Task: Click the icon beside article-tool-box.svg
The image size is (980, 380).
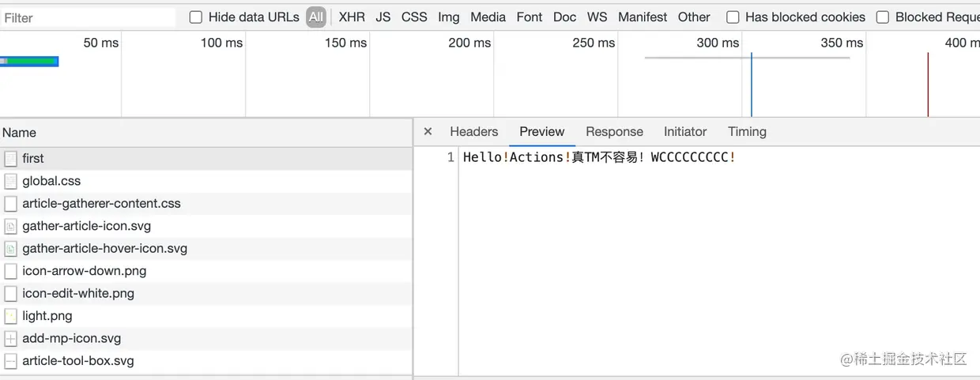Action: click(x=10, y=361)
